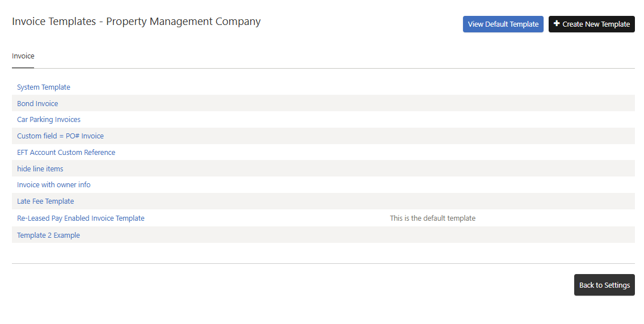Screen dimensions: 644x324
Task: Click the 'This is the default template' note
Action: click(x=432, y=218)
